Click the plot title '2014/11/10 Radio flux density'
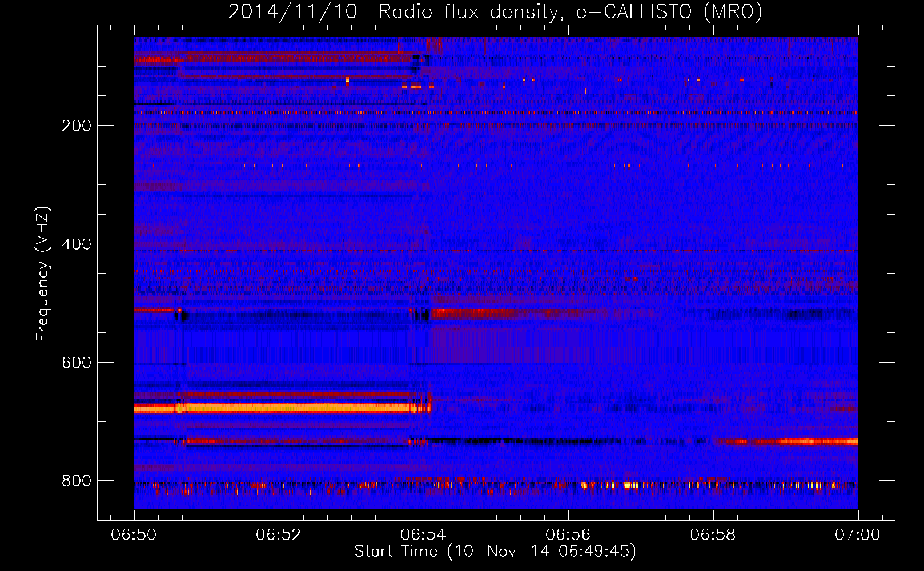924x571 pixels. [x=495, y=12]
